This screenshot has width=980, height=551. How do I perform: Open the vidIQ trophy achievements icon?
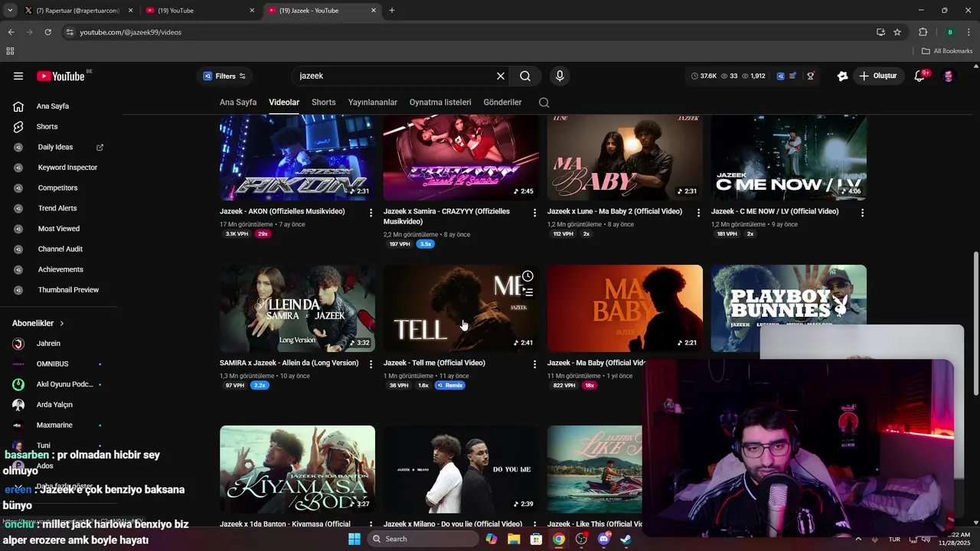click(x=810, y=76)
